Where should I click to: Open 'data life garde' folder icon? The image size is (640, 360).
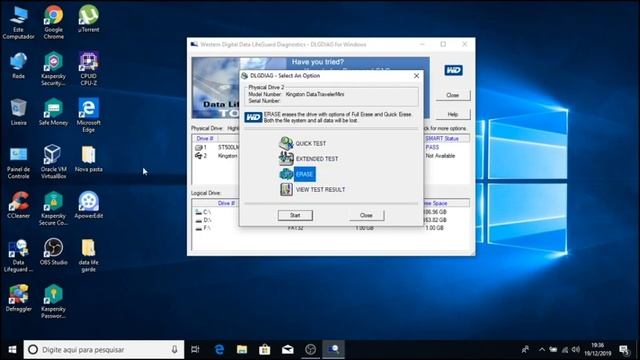pos(89,255)
